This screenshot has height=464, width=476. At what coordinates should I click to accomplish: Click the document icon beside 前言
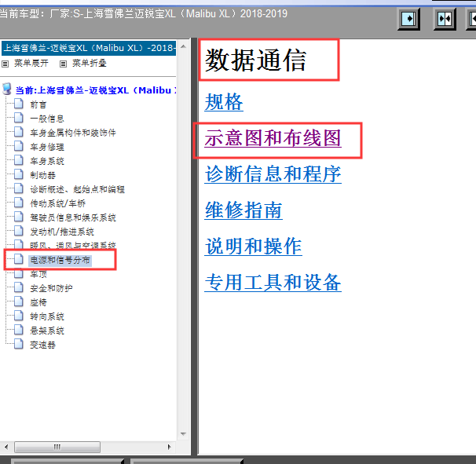[x=19, y=104]
